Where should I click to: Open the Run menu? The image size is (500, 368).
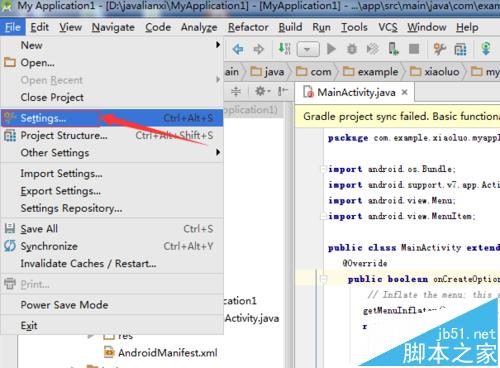click(x=321, y=27)
